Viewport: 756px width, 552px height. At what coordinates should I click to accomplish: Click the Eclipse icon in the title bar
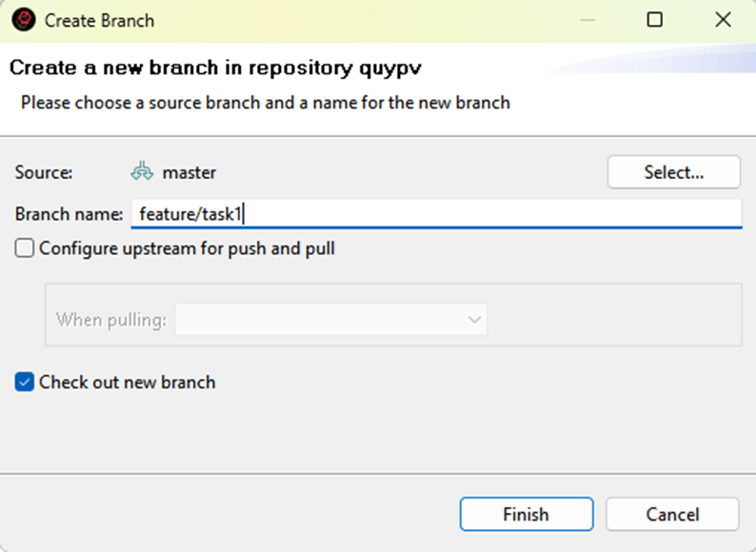coord(25,20)
